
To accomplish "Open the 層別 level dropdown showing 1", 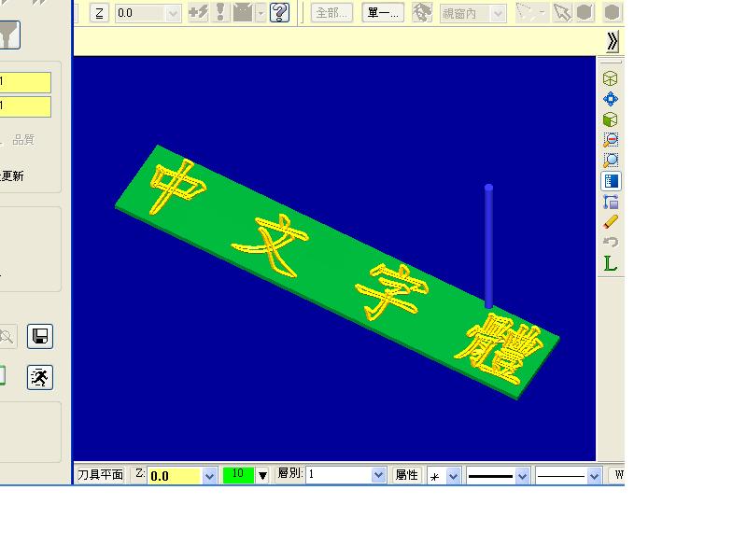I will point(345,475).
